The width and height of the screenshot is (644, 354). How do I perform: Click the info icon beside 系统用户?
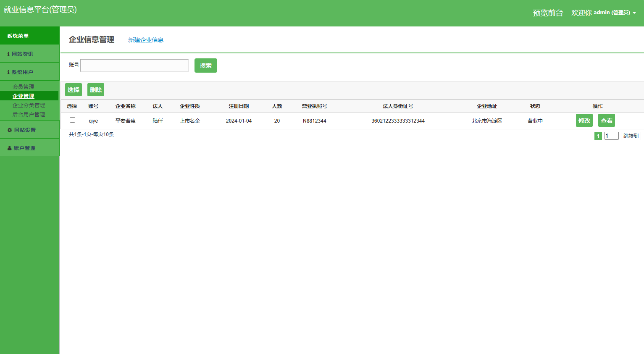(8, 72)
